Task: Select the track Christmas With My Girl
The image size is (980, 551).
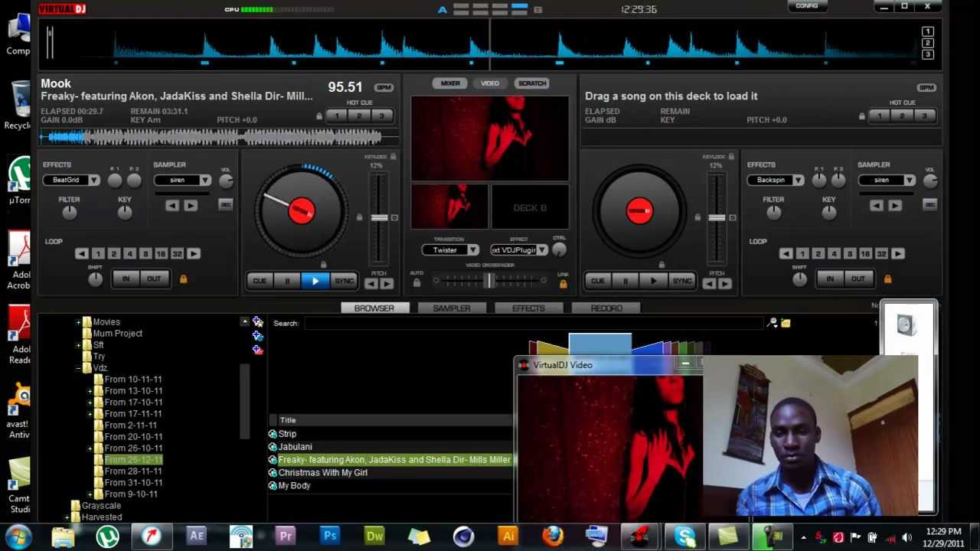Action: point(322,473)
